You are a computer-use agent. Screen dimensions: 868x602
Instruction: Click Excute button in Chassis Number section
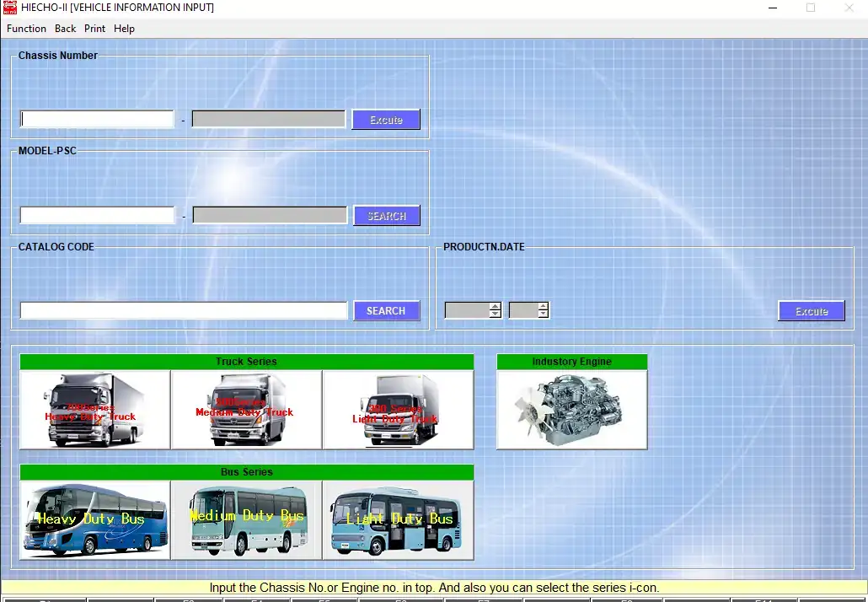pyautogui.click(x=386, y=120)
